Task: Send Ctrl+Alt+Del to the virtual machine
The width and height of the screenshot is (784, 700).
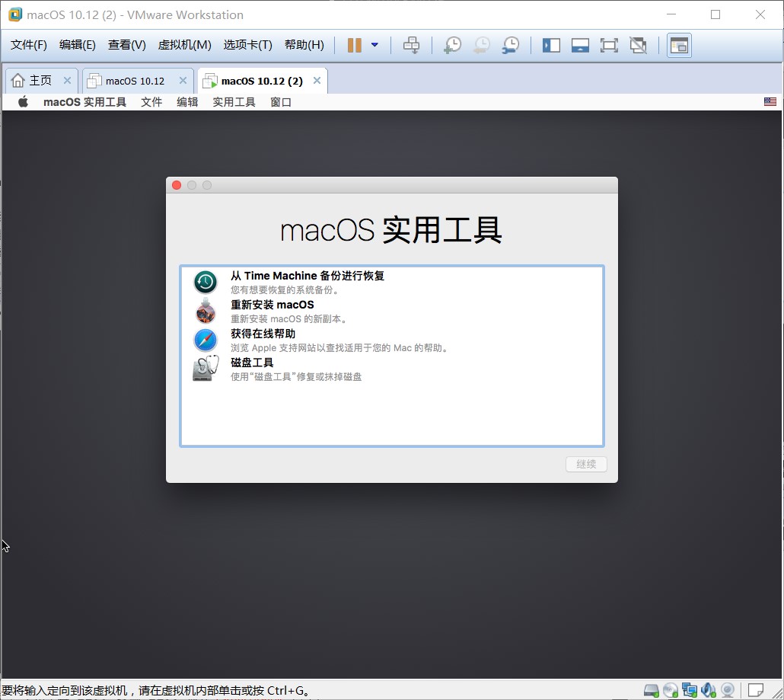Action: pos(412,45)
